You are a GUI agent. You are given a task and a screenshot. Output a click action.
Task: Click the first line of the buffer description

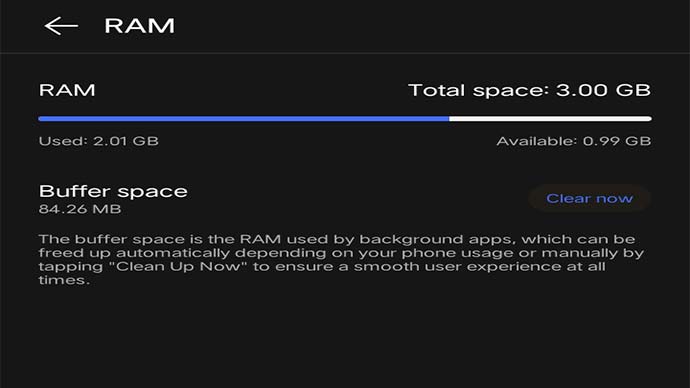click(337, 239)
